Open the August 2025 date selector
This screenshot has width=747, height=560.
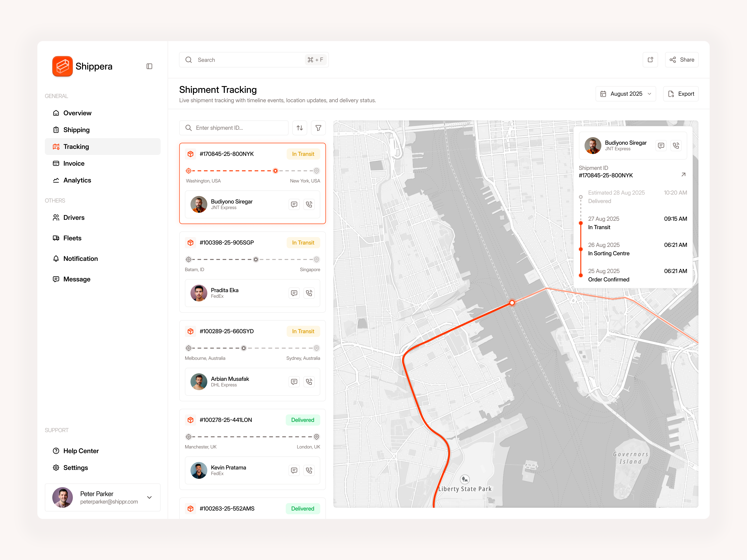(625, 93)
